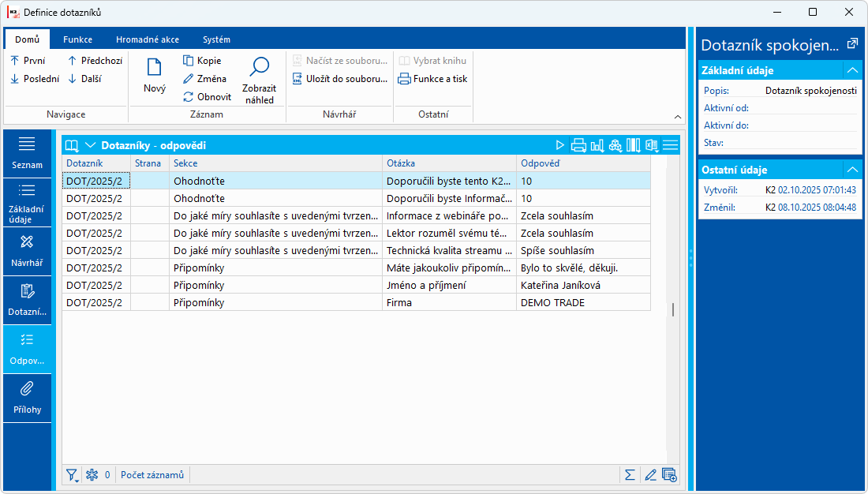Collapse the Ostatní údaje section
The width and height of the screenshot is (868, 494).
852,170
